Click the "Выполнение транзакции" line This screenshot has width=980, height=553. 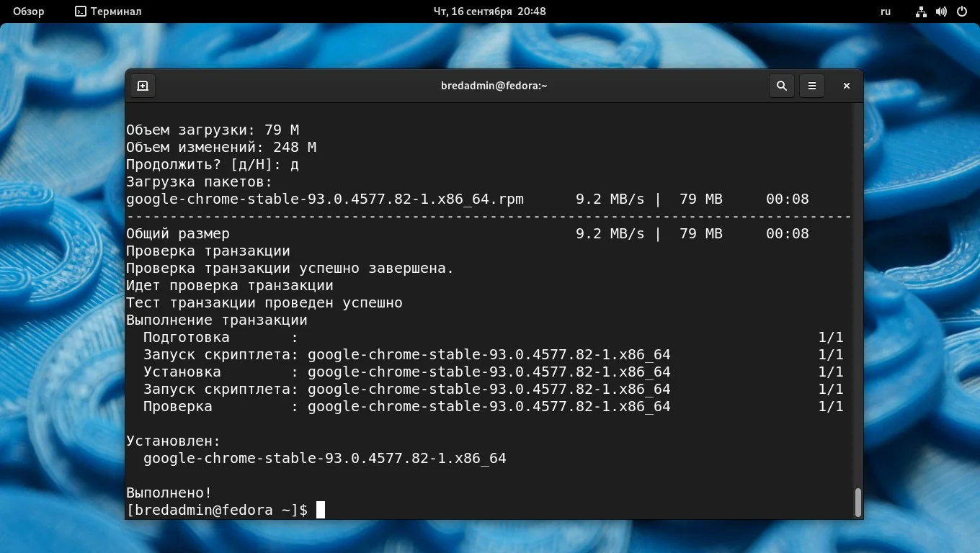[217, 320]
